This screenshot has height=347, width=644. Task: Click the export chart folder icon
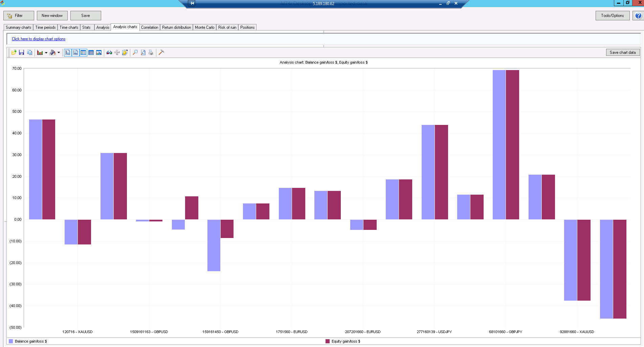pyautogui.click(x=125, y=52)
